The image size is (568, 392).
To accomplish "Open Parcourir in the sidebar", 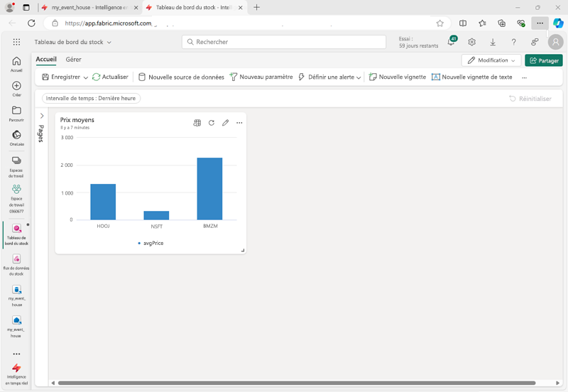I will pyautogui.click(x=16, y=114).
